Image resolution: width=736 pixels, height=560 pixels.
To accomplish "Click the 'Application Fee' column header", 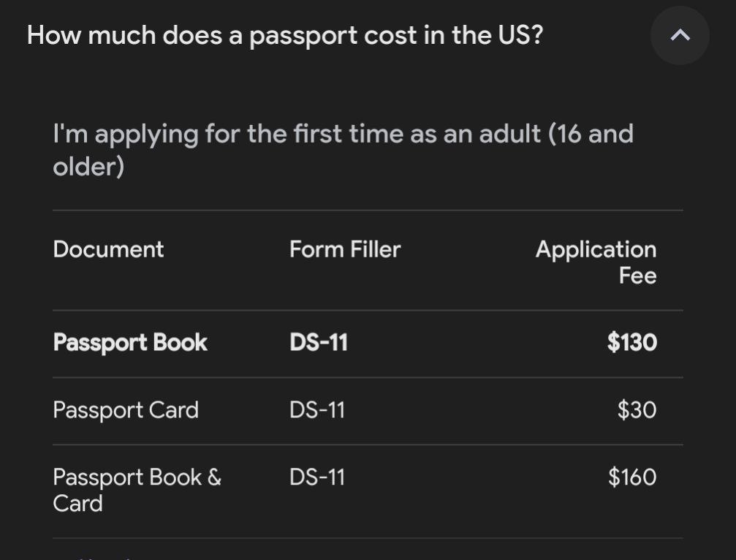I will 596,262.
